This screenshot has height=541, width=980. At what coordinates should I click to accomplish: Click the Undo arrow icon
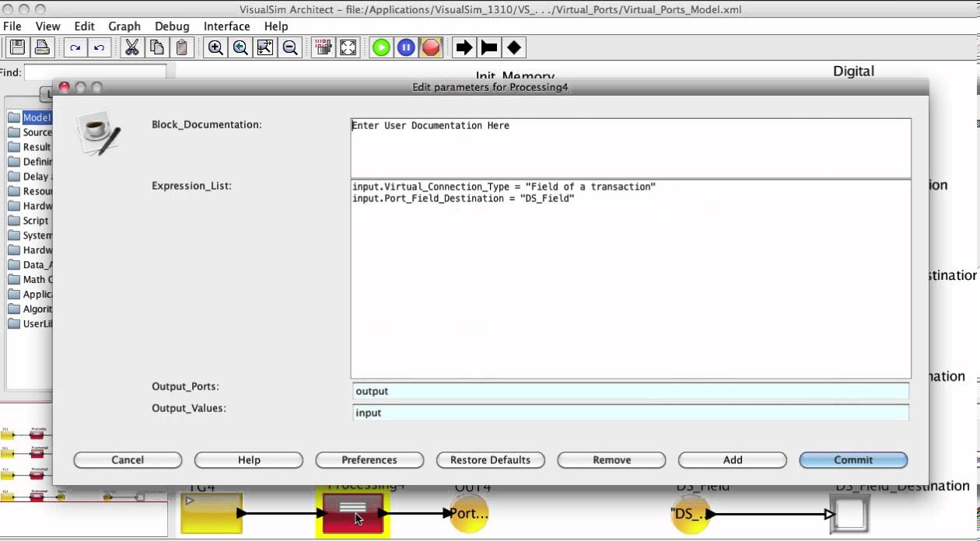(x=99, y=47)
